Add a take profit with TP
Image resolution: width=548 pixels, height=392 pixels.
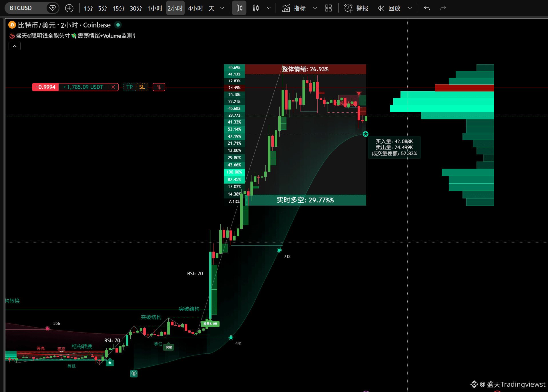pos(129,87)
